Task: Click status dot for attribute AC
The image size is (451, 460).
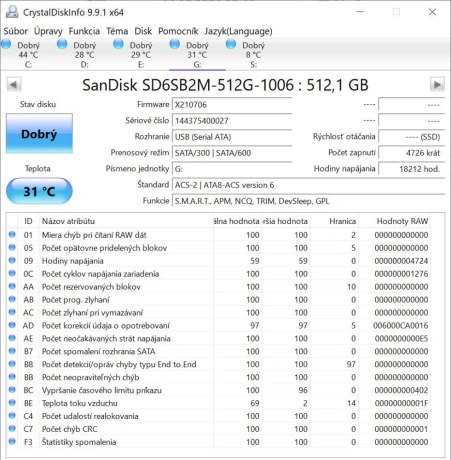Action: tap(12, 312)
